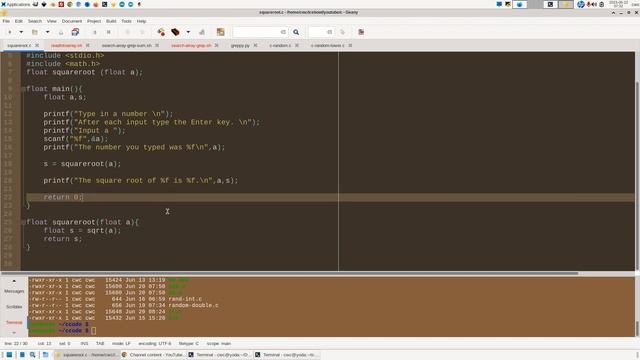
Task: Click the editor horizontal scrollbar
Action: [290, 273]
